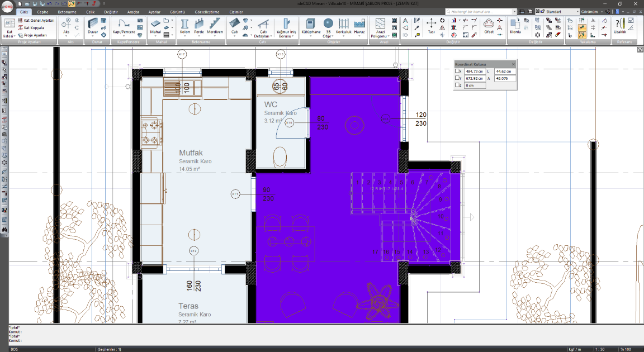Switch to the Görüntü ribbon tab

pyautogui.click(x=177, y=12)
